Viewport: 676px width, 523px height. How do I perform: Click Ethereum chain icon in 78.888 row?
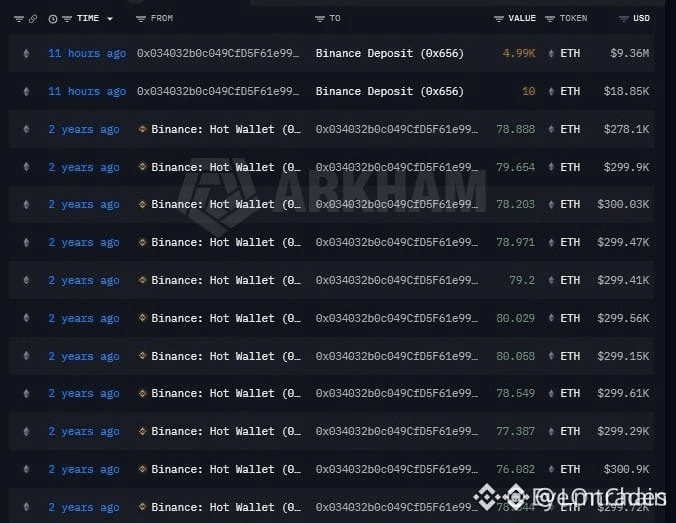click(26, 129)
